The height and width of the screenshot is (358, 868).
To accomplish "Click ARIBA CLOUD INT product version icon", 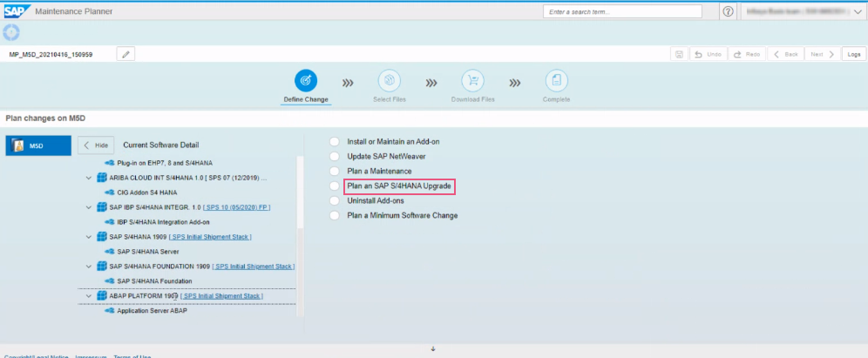I will point(101,178).
